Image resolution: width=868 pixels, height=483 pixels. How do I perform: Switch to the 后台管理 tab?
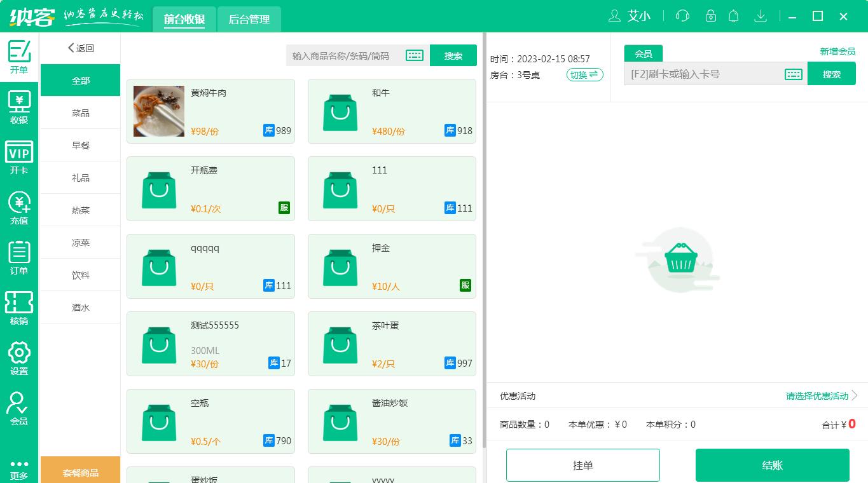pyautogui.click(x=249, y=19)
